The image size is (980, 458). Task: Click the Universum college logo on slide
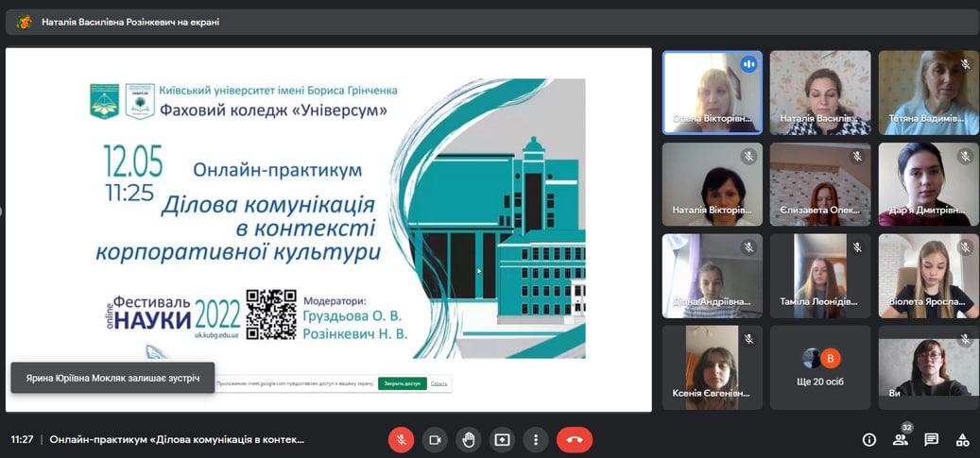click(x=140, y=101)
